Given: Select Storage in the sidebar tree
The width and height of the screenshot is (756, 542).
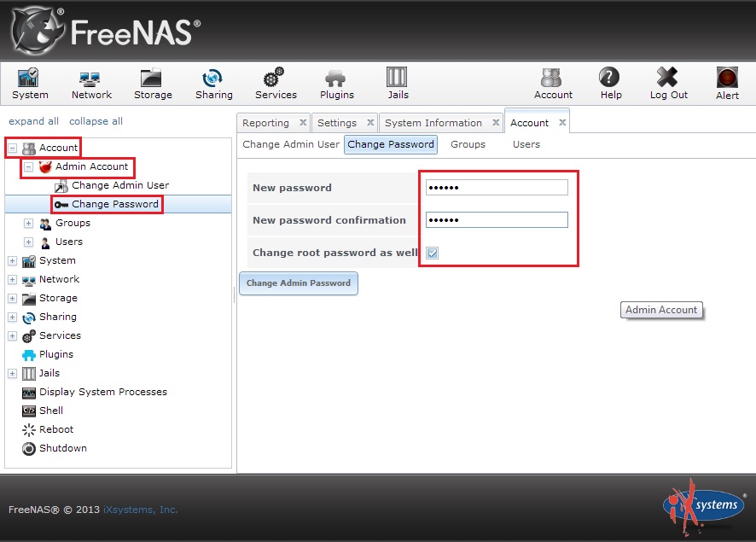Looking at the screenshot, I should tap(49, 299).
